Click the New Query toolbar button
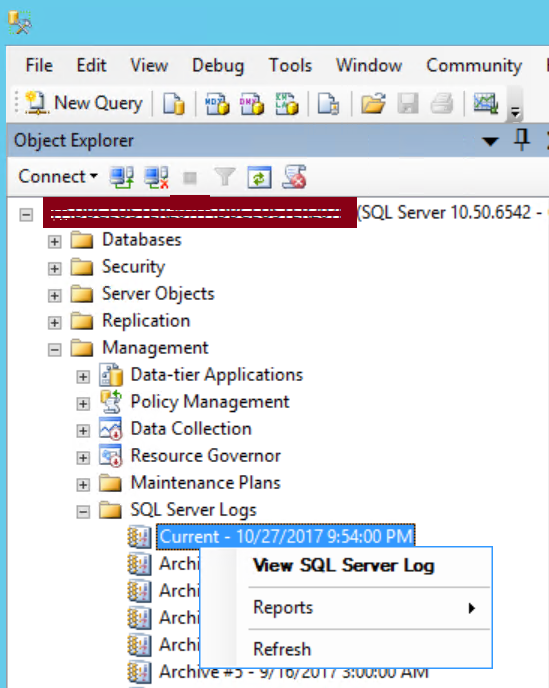Viewport: 549px width, 688px height. [84, 104]
